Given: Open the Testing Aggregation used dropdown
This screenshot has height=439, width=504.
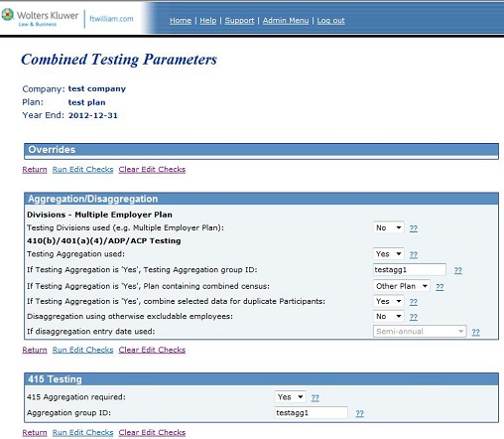Looking at the screenshot, I should pyautogui.click(x=389, y=254).
